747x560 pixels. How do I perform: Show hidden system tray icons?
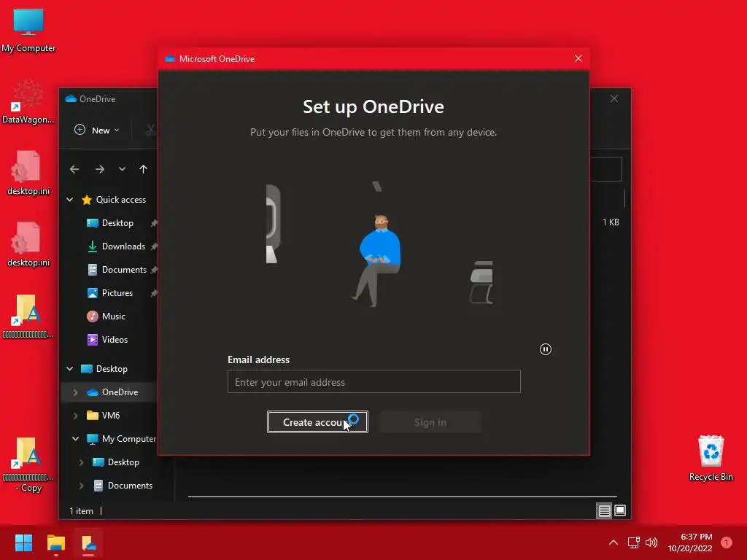[x=614, y=542]
